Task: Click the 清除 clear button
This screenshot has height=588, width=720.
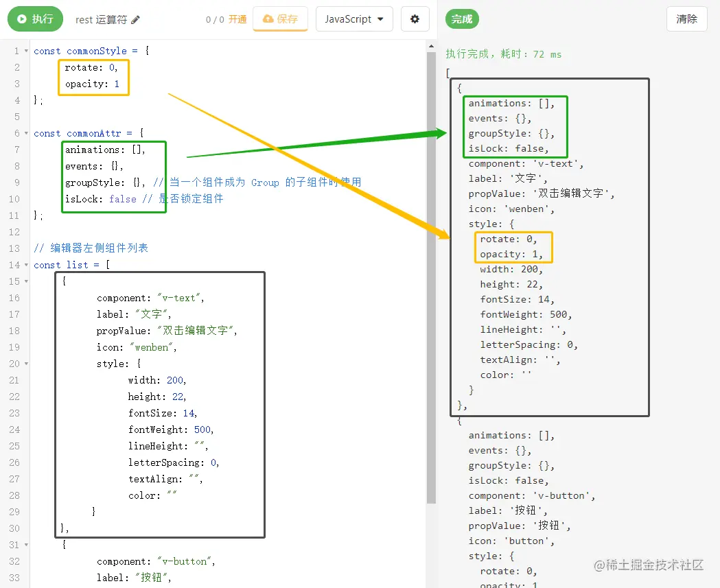Action: pos(686,19)
